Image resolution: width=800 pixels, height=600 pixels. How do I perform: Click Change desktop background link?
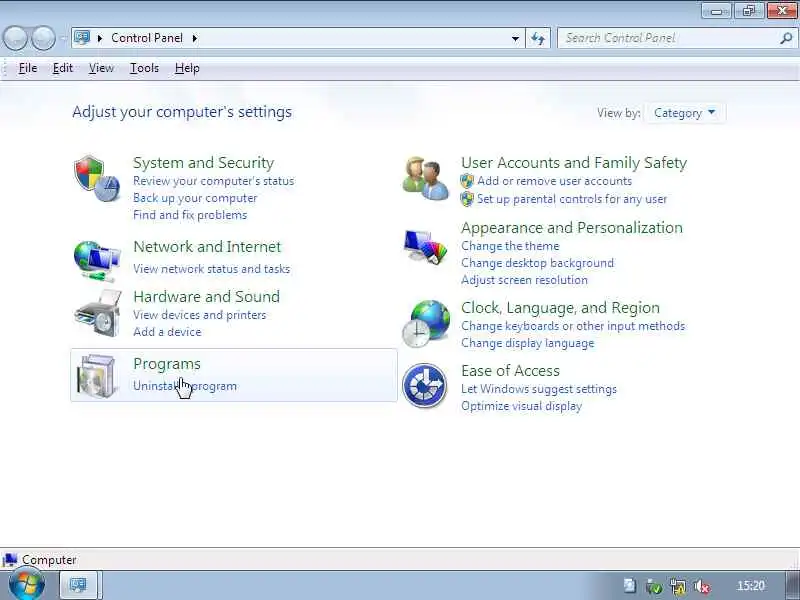[x=537, y=263]
